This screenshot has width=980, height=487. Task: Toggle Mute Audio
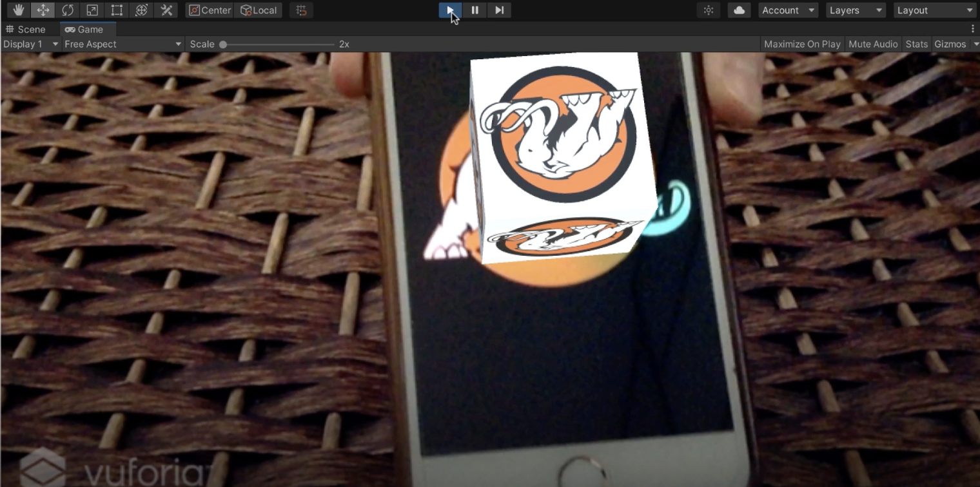tap(873, 44)
